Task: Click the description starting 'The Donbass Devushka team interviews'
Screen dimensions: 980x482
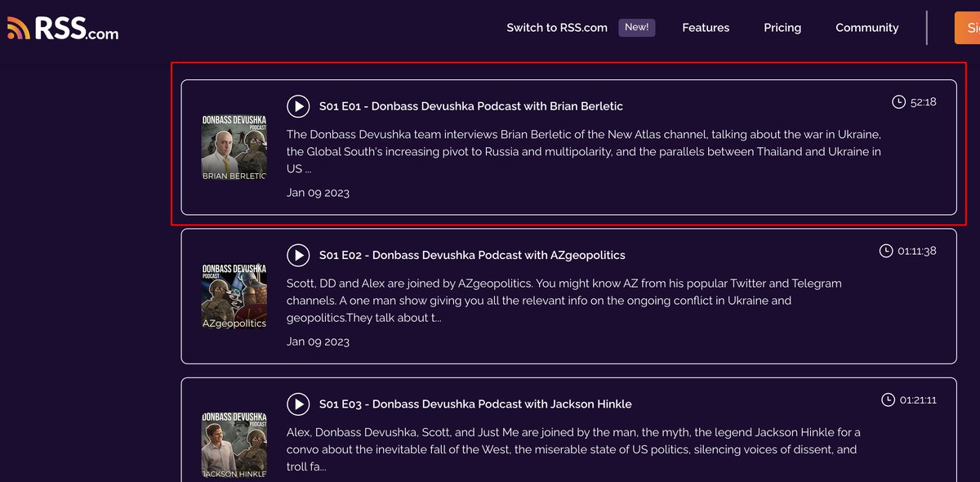Action: coord(584,151)
